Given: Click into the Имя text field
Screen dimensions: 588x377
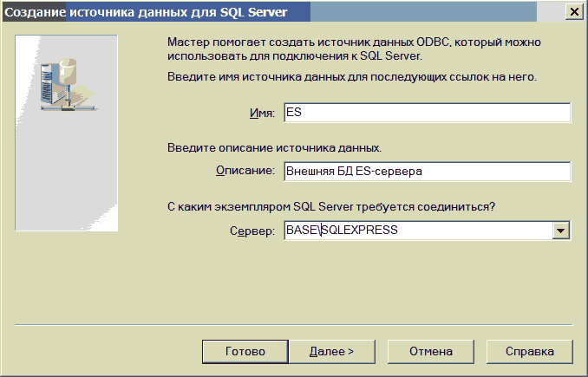Looking at the screenshot, I should pos(425,114).
